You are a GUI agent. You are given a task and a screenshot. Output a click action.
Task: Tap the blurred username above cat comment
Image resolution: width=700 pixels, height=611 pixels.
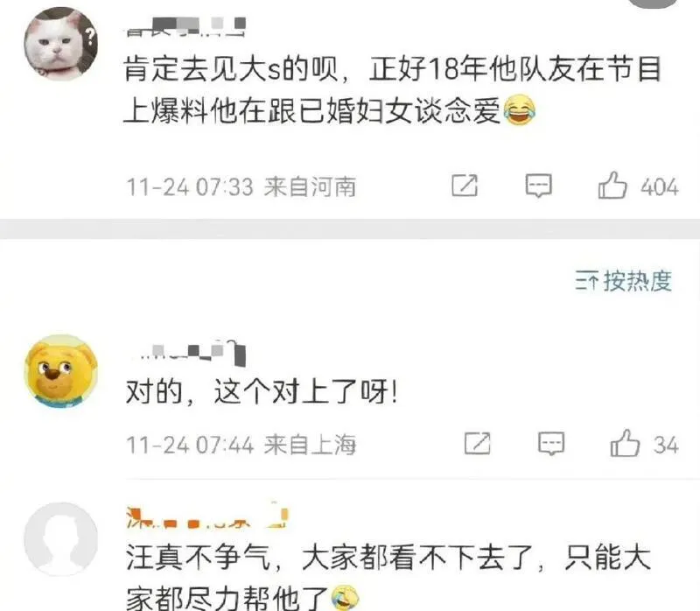[x=185, y=27]
